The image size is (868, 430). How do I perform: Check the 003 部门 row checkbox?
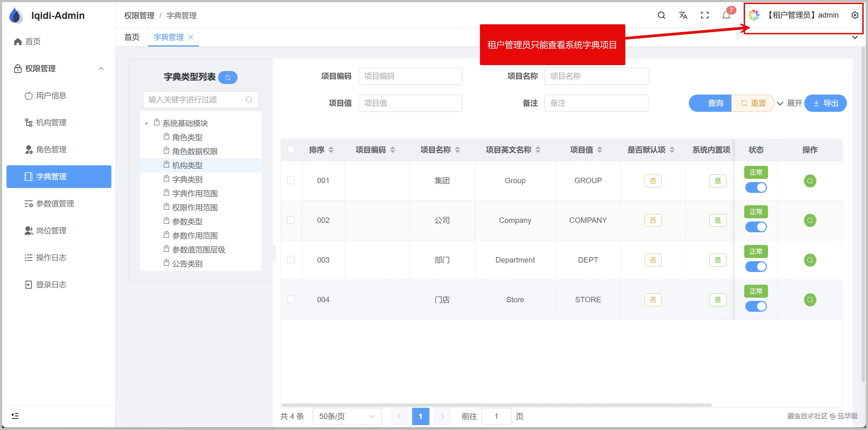pos(291,260)
